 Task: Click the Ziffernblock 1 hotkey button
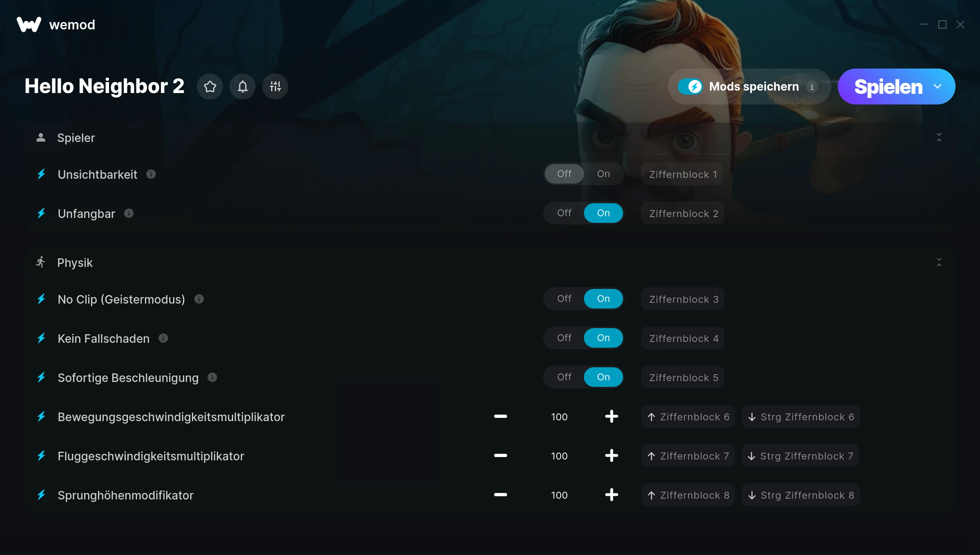[x=682, y=174]
